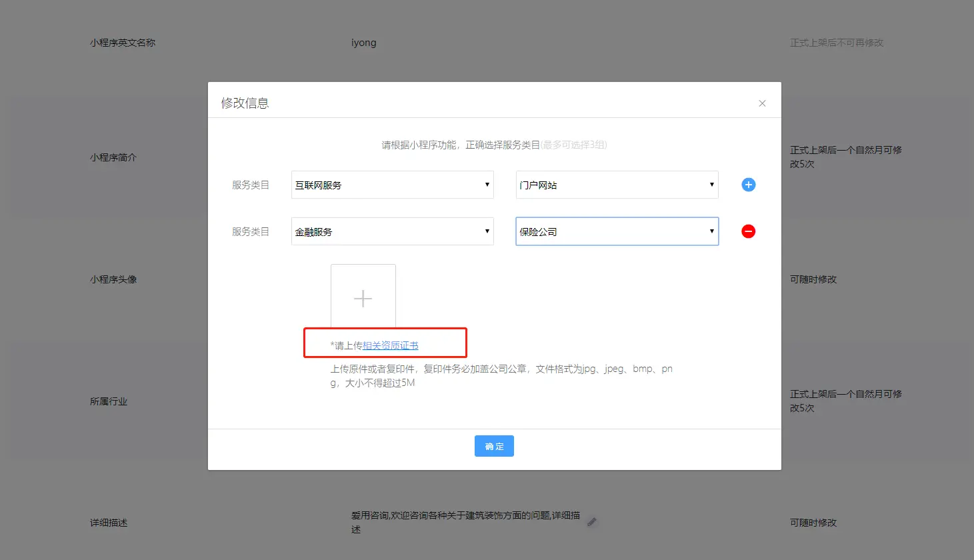Expand the 门户网站 subcategory dropdown
The image size is (974, 560).
click(617, 185)
